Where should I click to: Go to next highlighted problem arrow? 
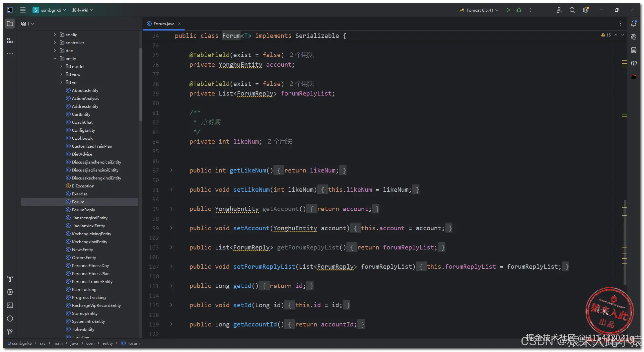(623, 35)
